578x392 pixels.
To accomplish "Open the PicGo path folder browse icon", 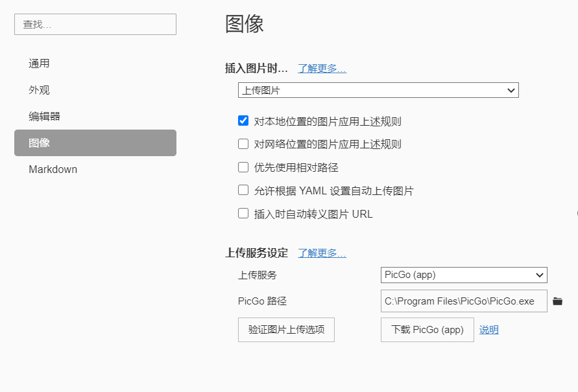I will [x=557, y=301].
